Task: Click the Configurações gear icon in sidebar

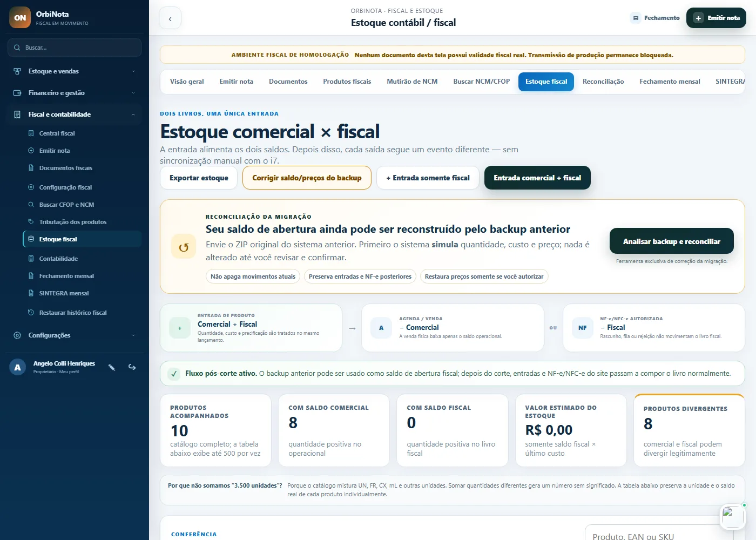Action: (x=17, y=335)
